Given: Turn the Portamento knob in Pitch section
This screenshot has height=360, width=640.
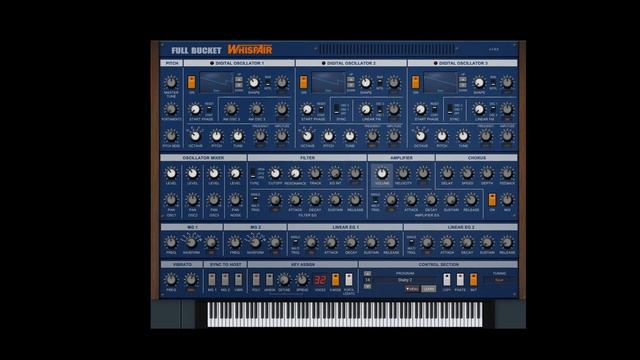Looking at the screenshot, I should 171,109.
